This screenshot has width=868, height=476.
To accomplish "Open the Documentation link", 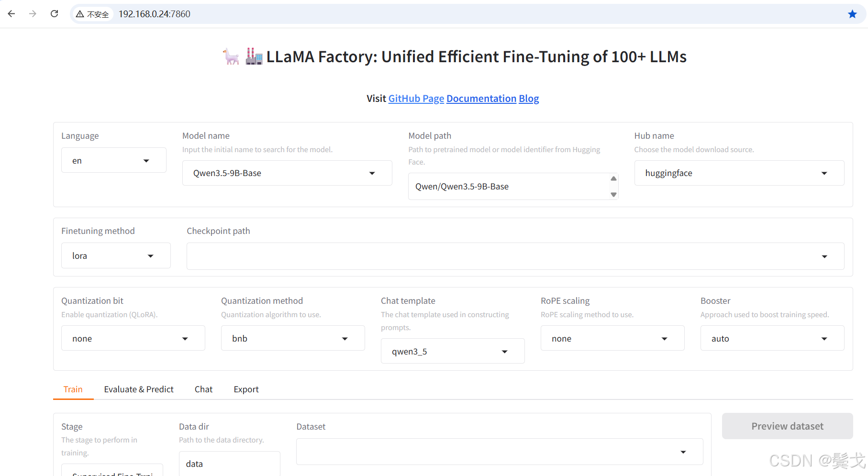I will click(x=481, y=99).
